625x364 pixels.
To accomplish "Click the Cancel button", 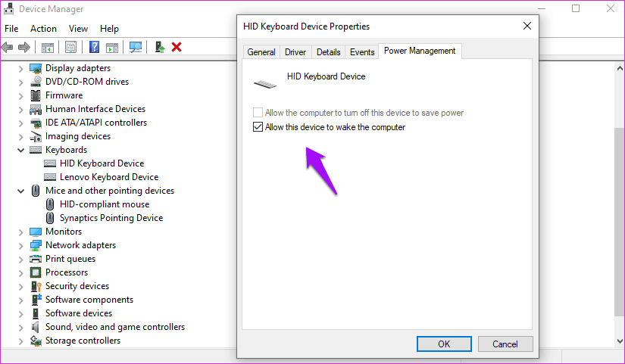I will 505,344.
